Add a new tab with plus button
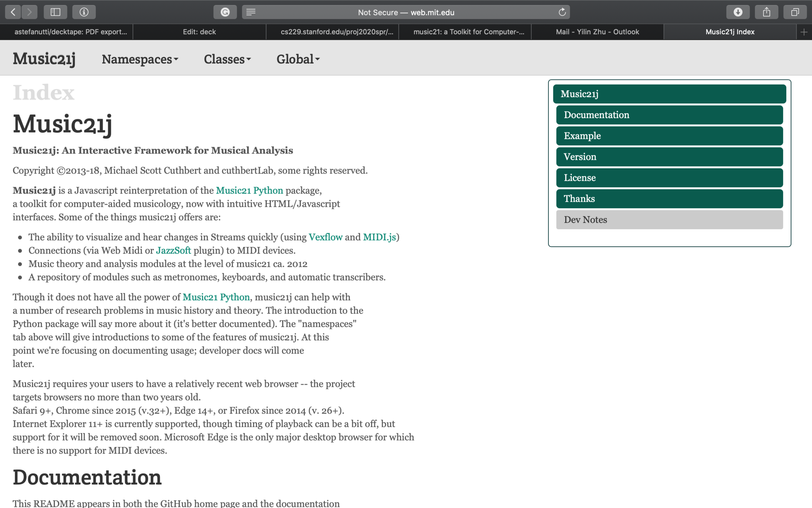The height and width of the screenshot is (508, 812). pyautogui.click(x=804, y=32)
